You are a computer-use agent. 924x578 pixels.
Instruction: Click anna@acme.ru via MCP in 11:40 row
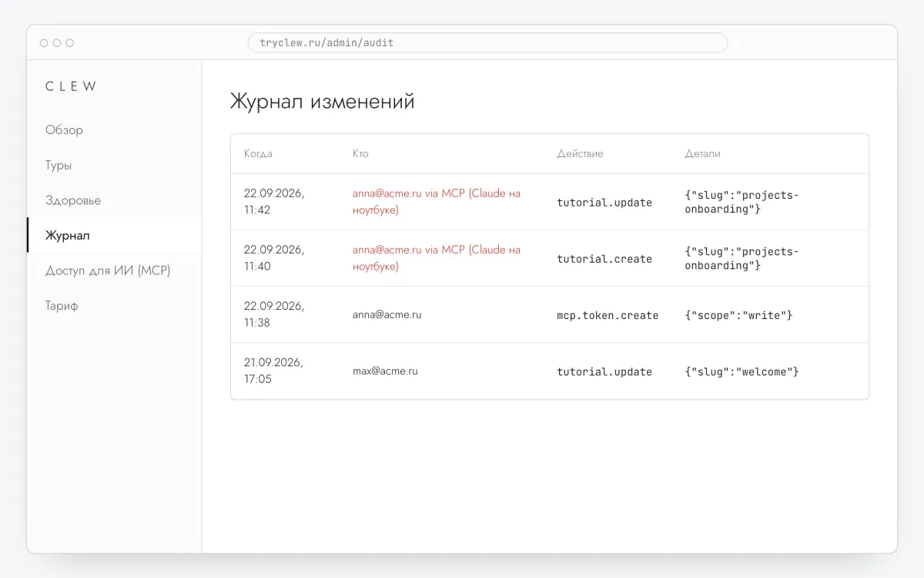pyautogui.click(x=437, y=258)
